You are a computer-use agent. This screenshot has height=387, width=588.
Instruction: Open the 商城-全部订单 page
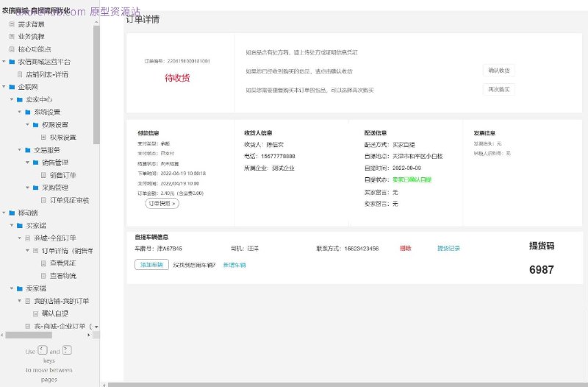click(54, 238)
